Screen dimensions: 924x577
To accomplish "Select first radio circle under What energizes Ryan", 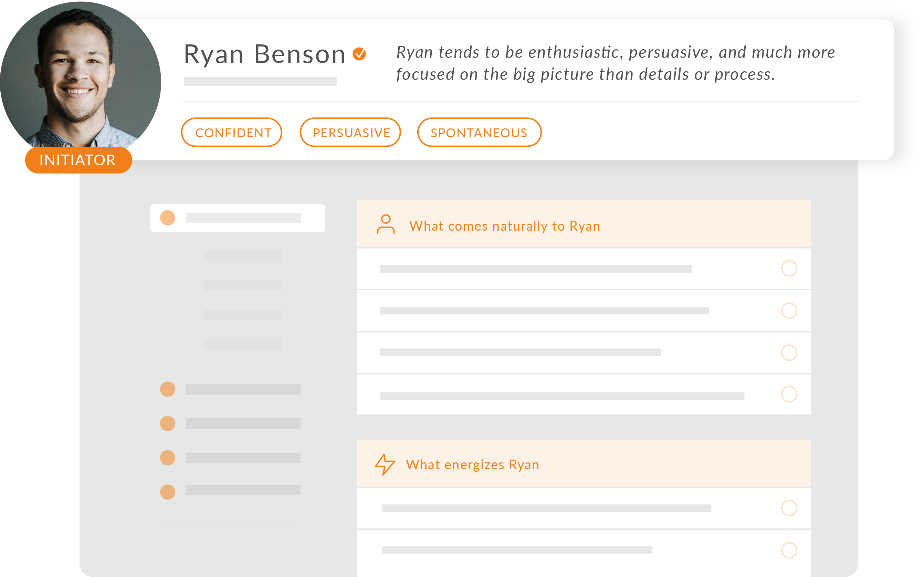I will pos(789,508).
